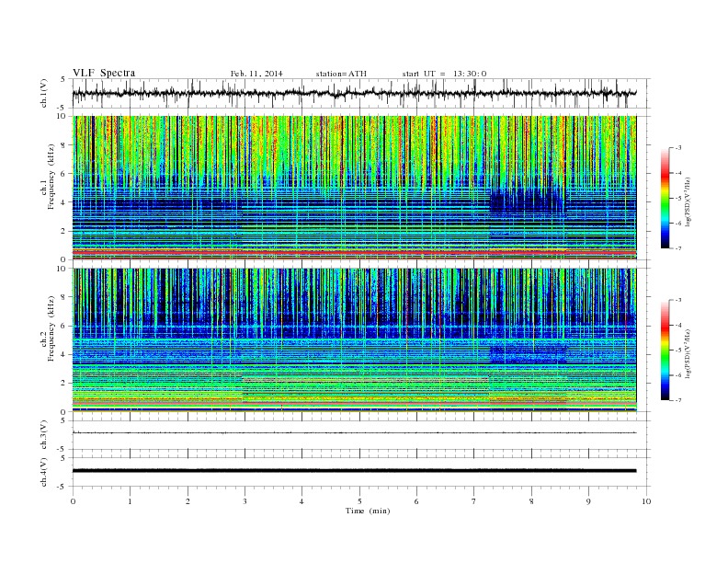Click the 'VLF Spectra' title text
The image size is (728, 563).
pyautogui.click(x=104, y=73)
